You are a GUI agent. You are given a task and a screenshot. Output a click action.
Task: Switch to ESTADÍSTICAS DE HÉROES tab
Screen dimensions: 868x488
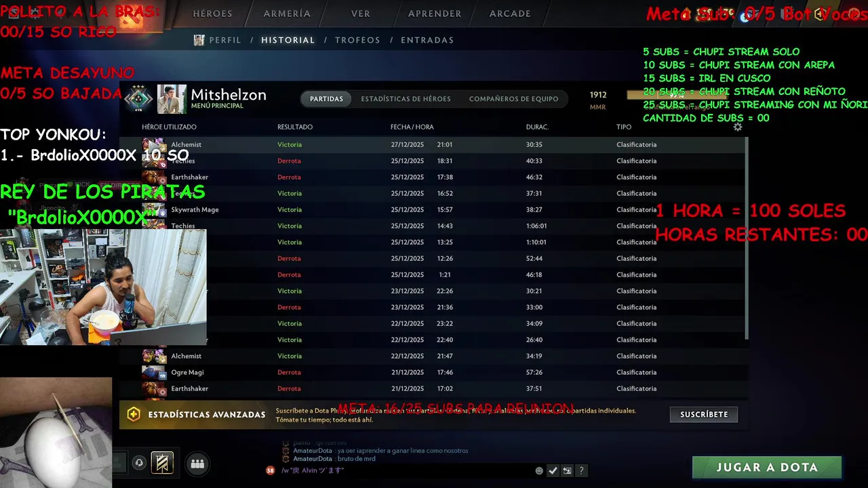coord(406,99)
